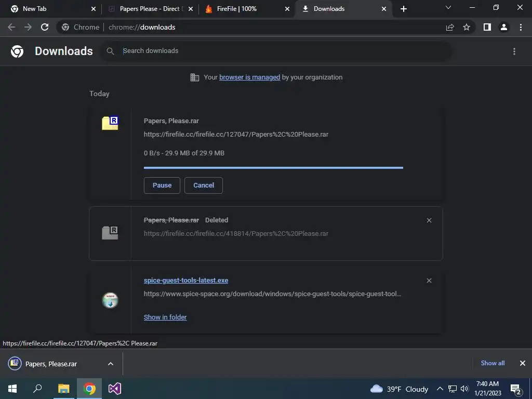Click the RAR icon of the active download
This screenshot has width=532, height=399.
coord(110,123)
